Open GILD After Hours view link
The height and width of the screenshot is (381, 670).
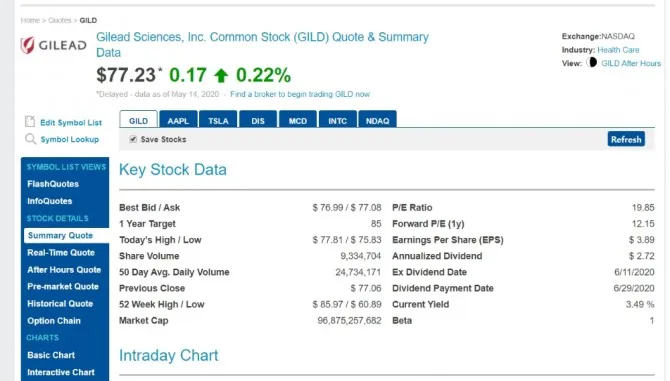pyautogui.click(x=631, y=63)
